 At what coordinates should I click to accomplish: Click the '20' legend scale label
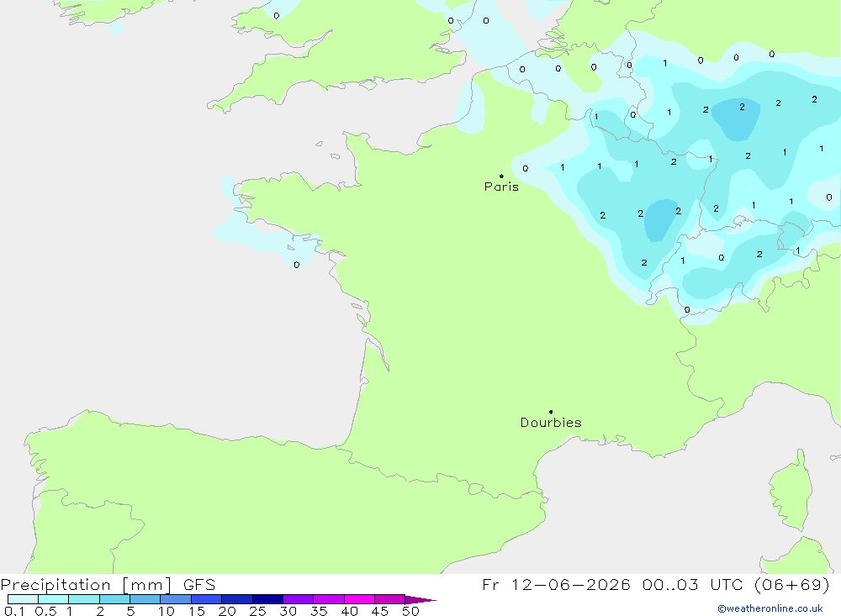[x=227, y=611]
